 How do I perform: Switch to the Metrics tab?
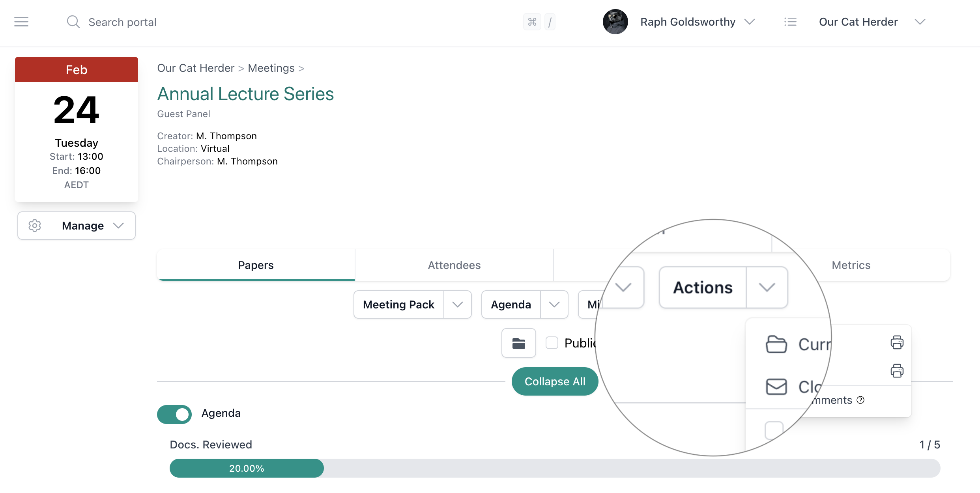tap(851, 265)
